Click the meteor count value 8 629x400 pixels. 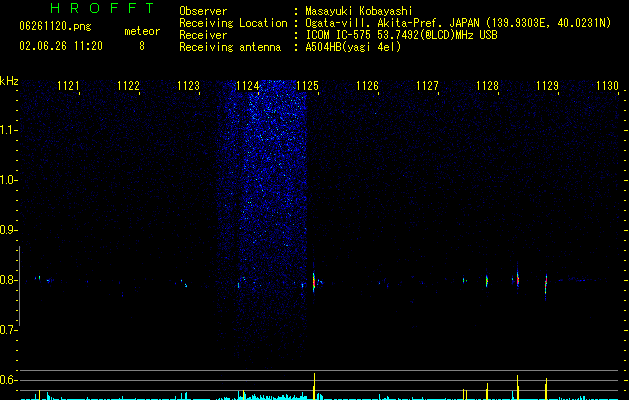pos(142,46)
